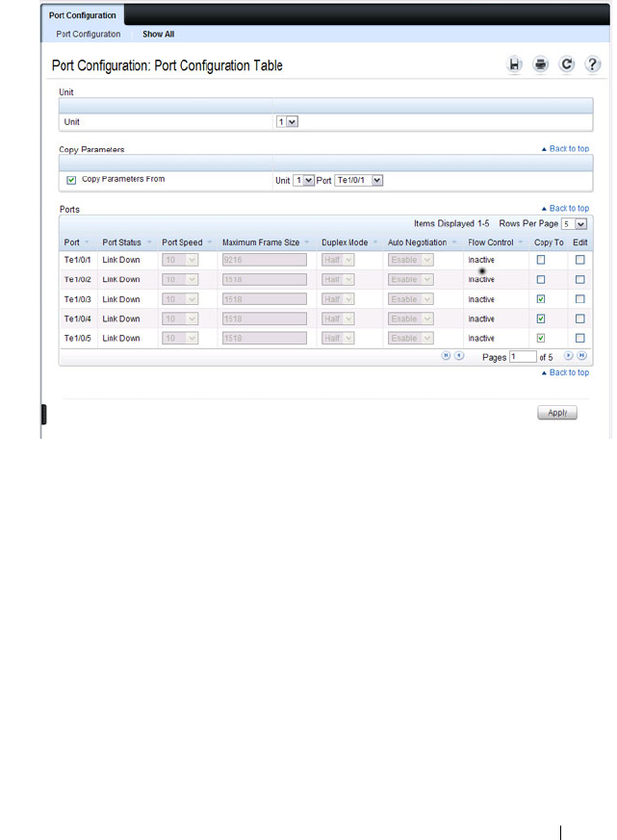Uncheck Copy To for port Te1/0/5

pyautogui.click(x=541, y=338)
